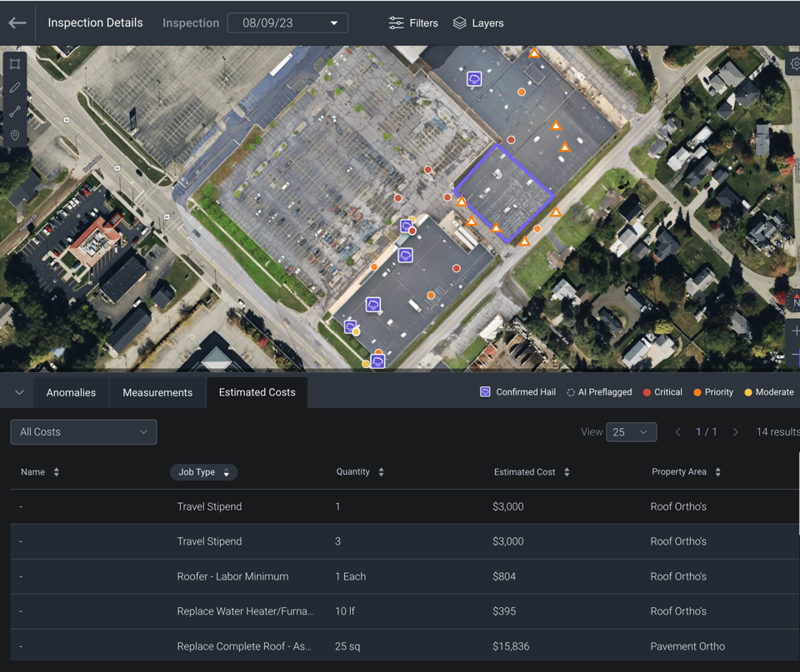Collapse the bottom panel with the chevron
The width and height of the screenshot is (800, 672).
[17, 391]
